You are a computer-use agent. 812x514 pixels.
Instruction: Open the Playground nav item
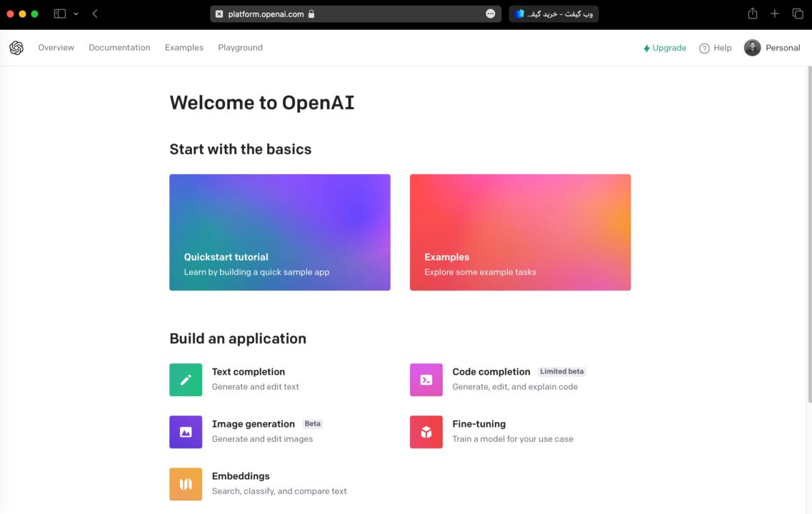point(240,48)
